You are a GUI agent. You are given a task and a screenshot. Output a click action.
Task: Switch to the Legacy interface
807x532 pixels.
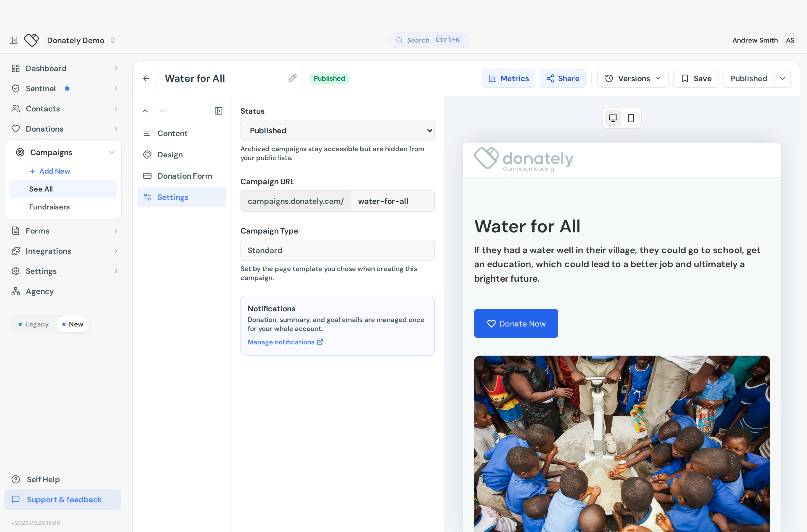click(x=34, y=324)
